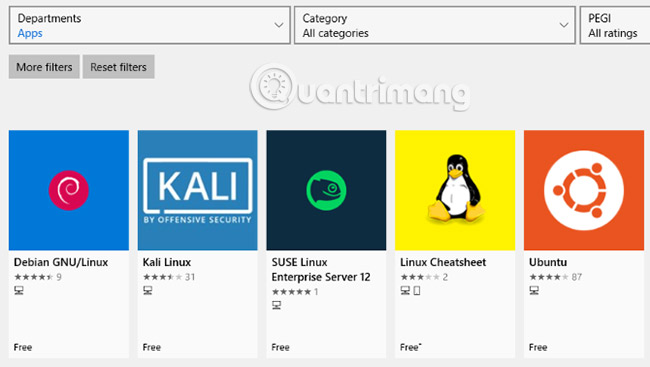Click the Free+ price on Linux Cheatsheet
Viewport: 650px width, 367px height.
(x=411, y=348)
